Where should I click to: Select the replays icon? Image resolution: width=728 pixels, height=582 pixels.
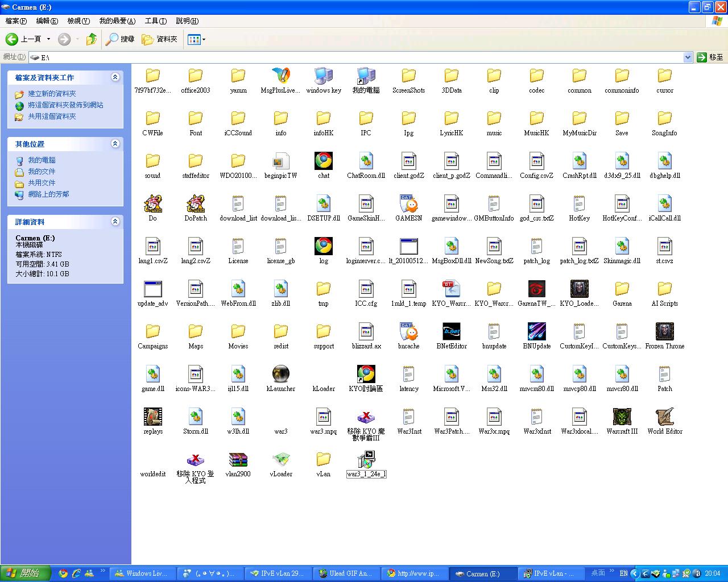152,417
